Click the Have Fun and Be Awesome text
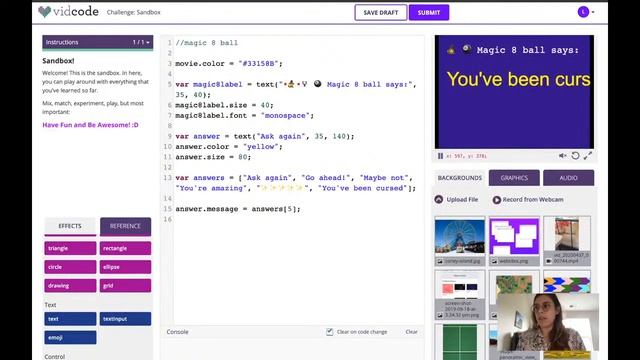 pos(90,125)
